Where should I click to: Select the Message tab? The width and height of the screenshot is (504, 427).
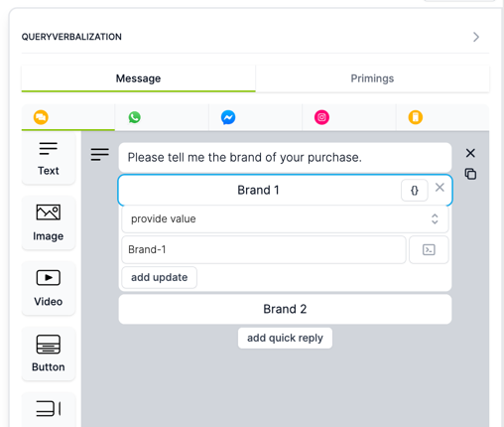(138, 78)
